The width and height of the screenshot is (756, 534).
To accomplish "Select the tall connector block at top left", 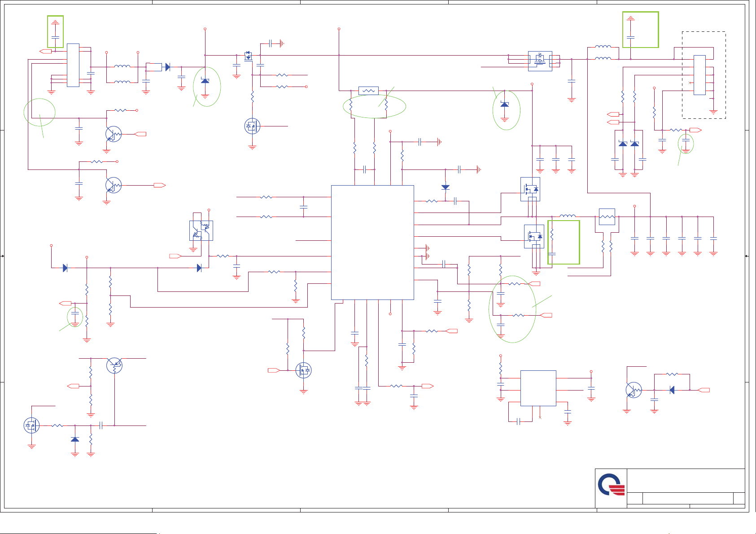I will [73, 65].
